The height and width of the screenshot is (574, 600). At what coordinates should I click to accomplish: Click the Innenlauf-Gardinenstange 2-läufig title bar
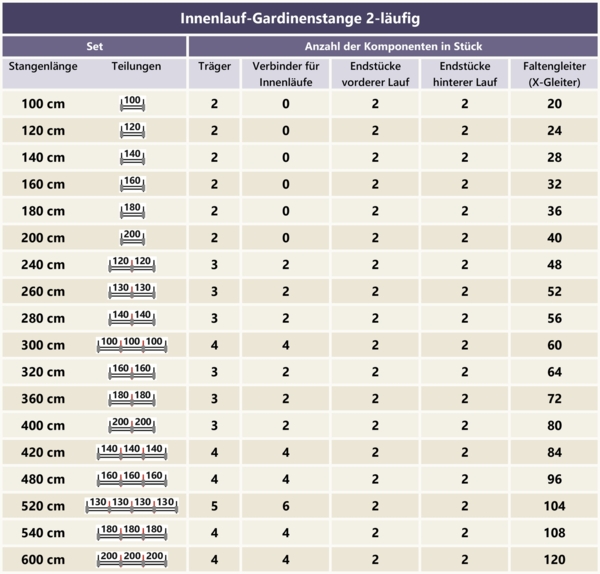[x=300, y=18]
